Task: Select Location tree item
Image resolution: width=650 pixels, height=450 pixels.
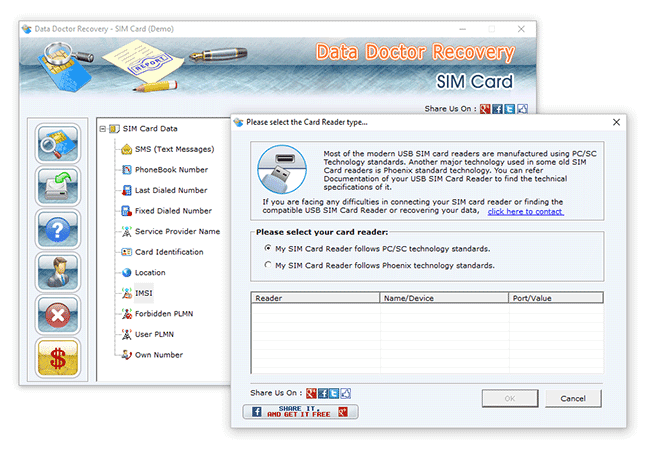Action: pos(150,273)
